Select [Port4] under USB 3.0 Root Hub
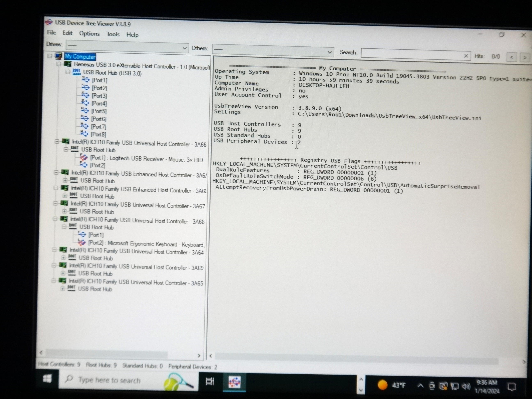The image size is (532, 399). point(99,103)
